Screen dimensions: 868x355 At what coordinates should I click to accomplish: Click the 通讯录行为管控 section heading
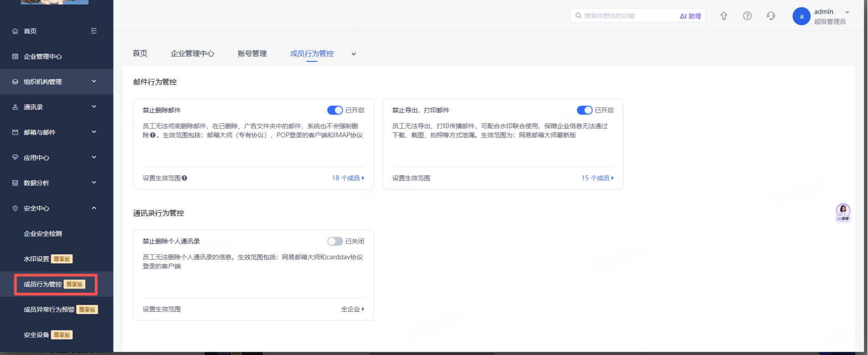(159, 213)
